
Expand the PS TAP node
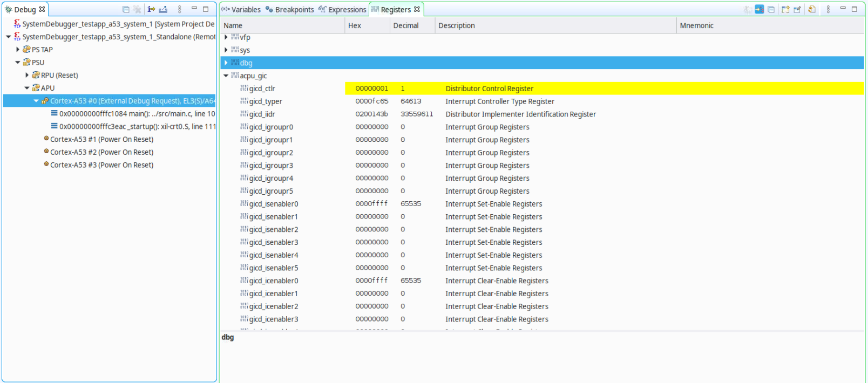point(18,50)
